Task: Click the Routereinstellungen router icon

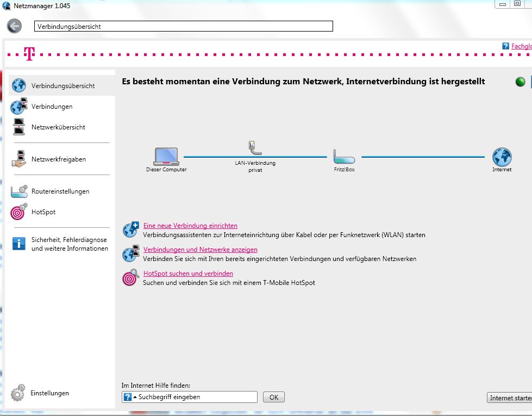Action: point(19,191)
